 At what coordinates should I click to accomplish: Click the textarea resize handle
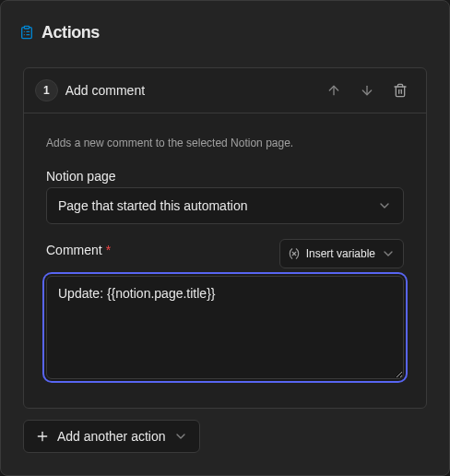tap(399, 375)
